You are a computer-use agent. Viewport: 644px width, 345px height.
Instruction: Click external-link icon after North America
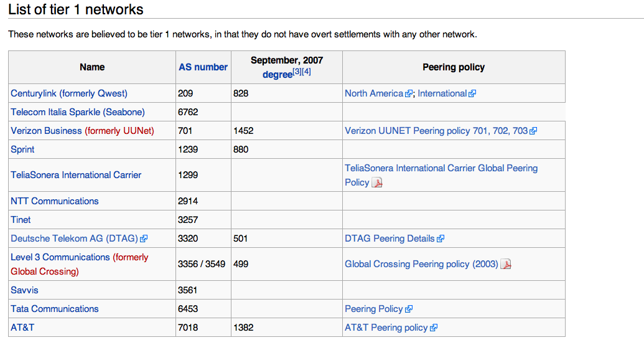tap(409, 94)
